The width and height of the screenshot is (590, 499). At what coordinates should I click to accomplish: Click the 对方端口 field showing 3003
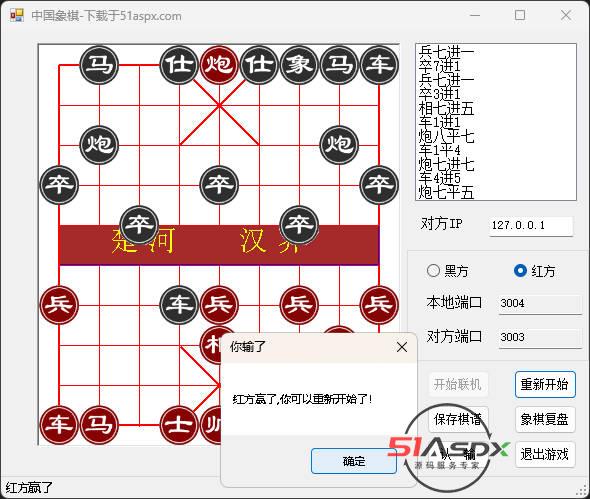click(x=540, y=337)
